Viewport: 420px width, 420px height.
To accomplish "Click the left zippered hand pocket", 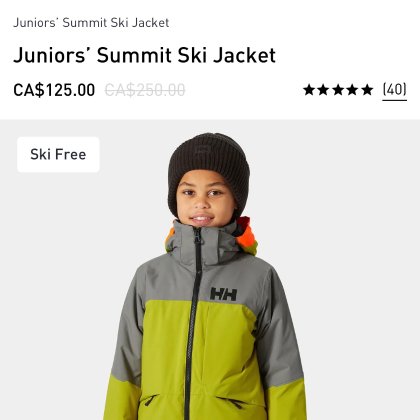I will coord(149,399).
